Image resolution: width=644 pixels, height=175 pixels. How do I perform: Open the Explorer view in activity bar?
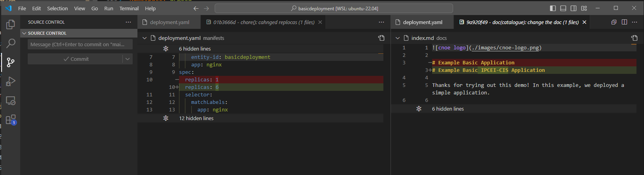pyautogui.click(x=11, y=24)
